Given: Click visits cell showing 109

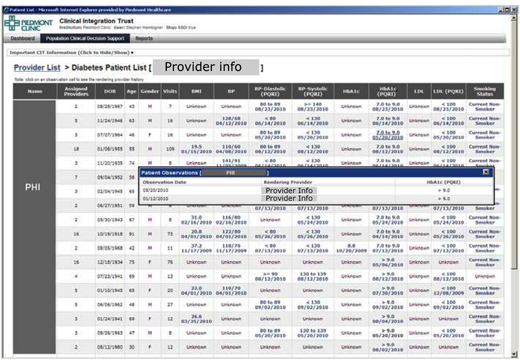Looking at the screenshot, I should pyautogui.click(x=170, y=149).
